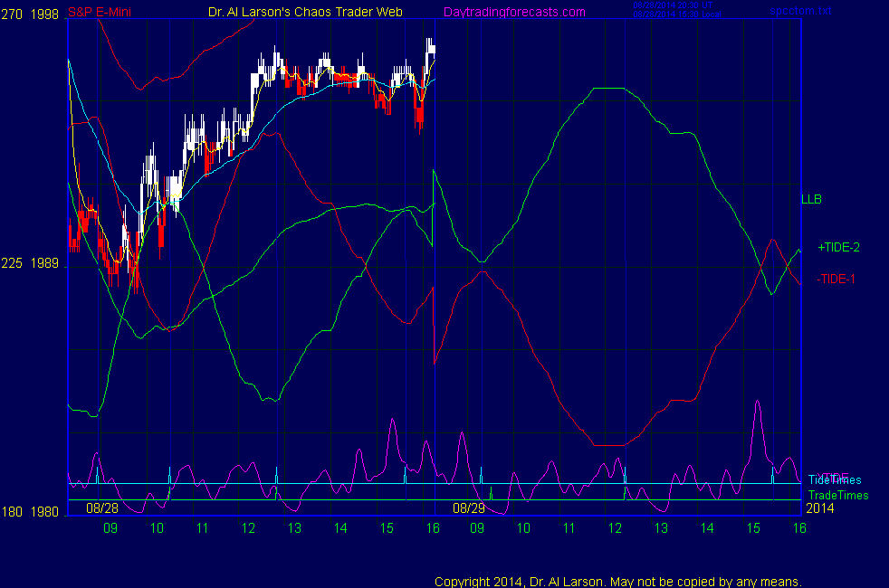Click the 08/28 session's '12' hour label

pos(248,528)
